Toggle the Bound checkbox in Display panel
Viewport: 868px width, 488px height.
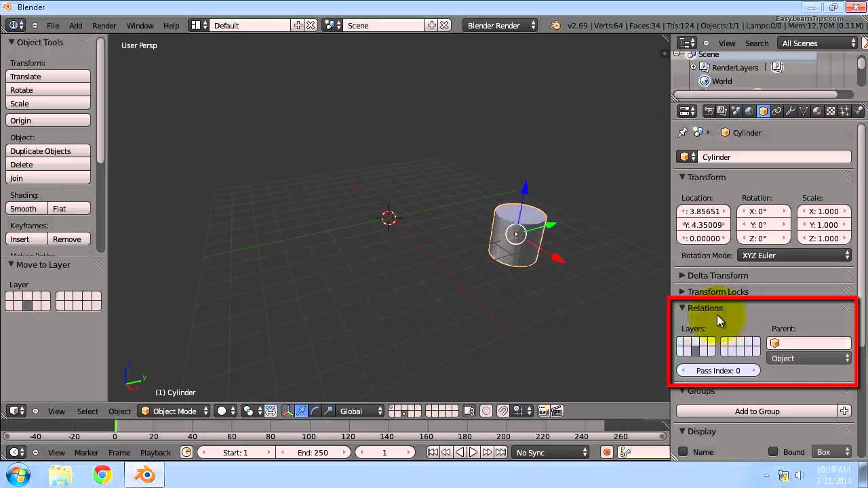pos(774,452)
